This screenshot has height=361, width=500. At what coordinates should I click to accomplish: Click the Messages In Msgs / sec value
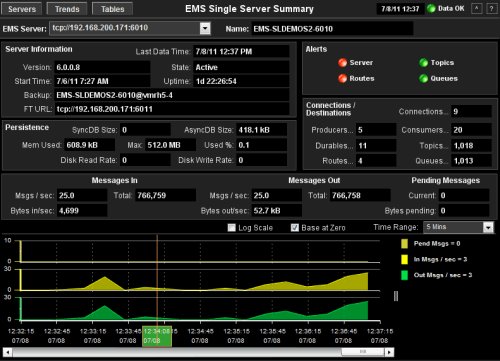tap(82, 195)
